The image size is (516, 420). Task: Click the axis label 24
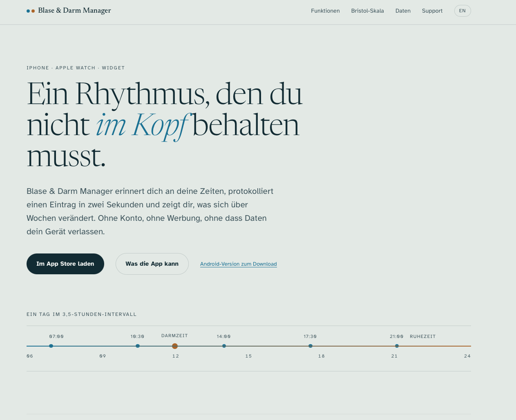click(467, 356)
